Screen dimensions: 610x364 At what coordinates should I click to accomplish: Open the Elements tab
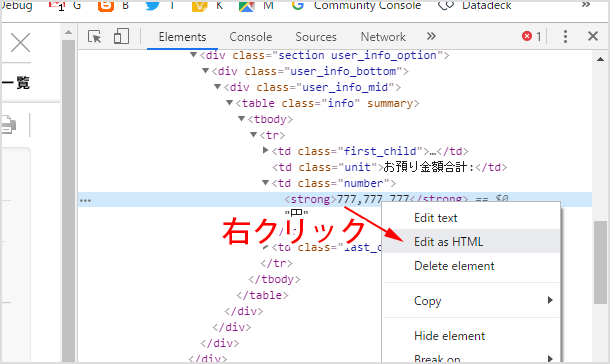pyautogui.click(x=182, y=37)
